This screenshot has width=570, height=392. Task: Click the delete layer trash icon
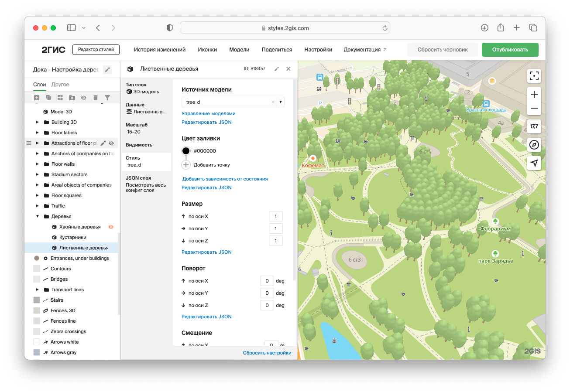point(96,98)
